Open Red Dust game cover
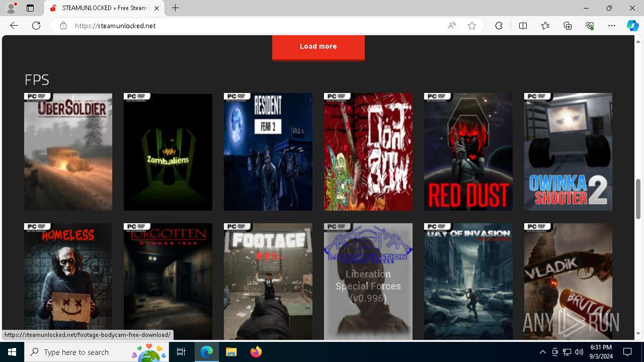 click(x=468, y=152)
